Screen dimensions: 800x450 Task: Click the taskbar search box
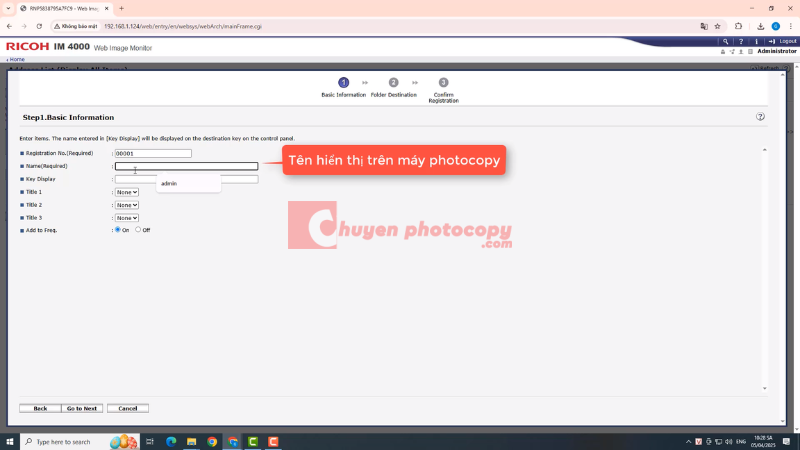pyautogui.click(x=80, y=441)
